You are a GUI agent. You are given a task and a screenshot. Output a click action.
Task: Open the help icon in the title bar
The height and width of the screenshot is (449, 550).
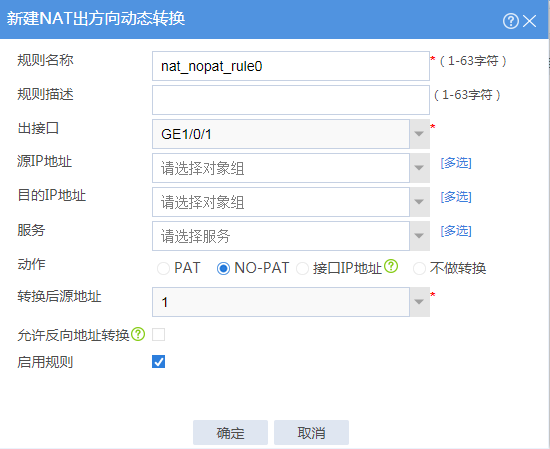tap(511, 21)
